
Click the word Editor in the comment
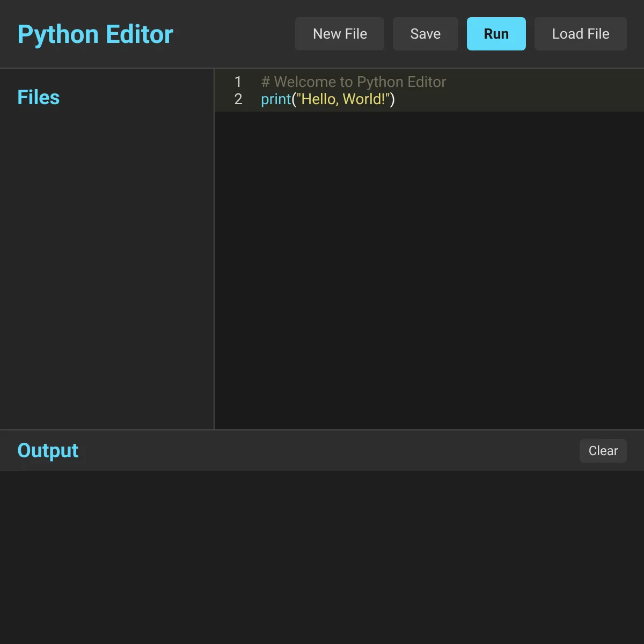pyautogui.click(x=427, y=82)
